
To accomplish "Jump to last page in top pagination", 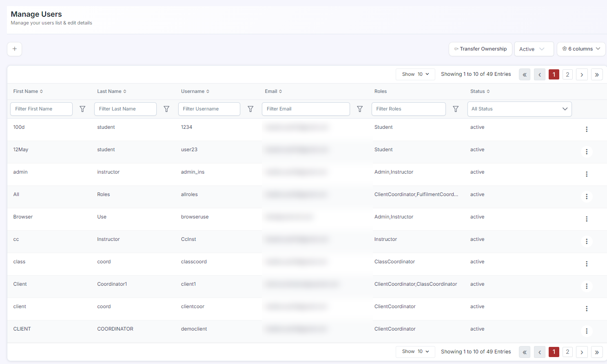I will pyautogui.click(x=597, y=75).
